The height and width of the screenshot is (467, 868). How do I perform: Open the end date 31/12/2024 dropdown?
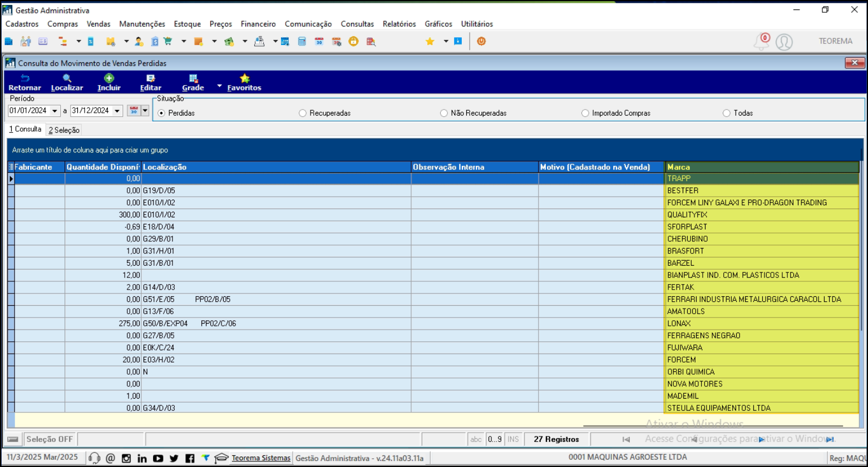coord(117,111)
